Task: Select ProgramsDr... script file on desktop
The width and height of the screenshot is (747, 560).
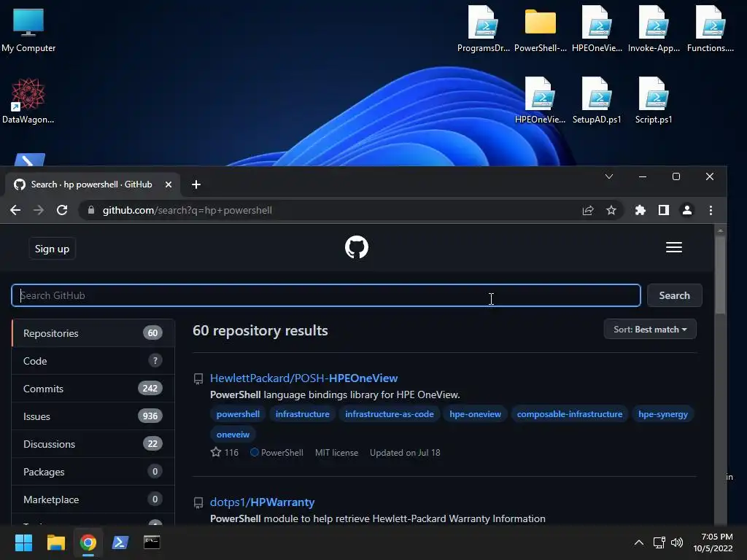Action: click(x=483, y=29)
